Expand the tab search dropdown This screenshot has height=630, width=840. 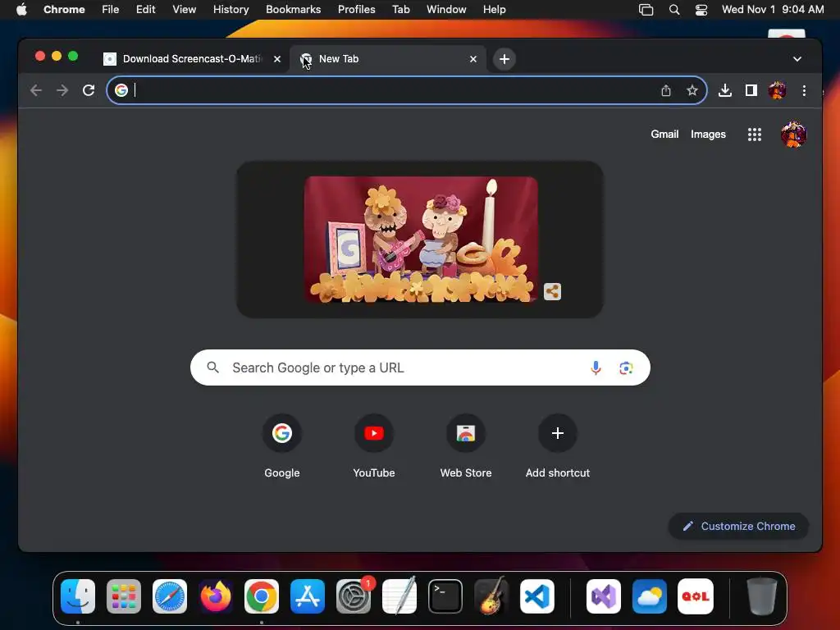point(797,59)
